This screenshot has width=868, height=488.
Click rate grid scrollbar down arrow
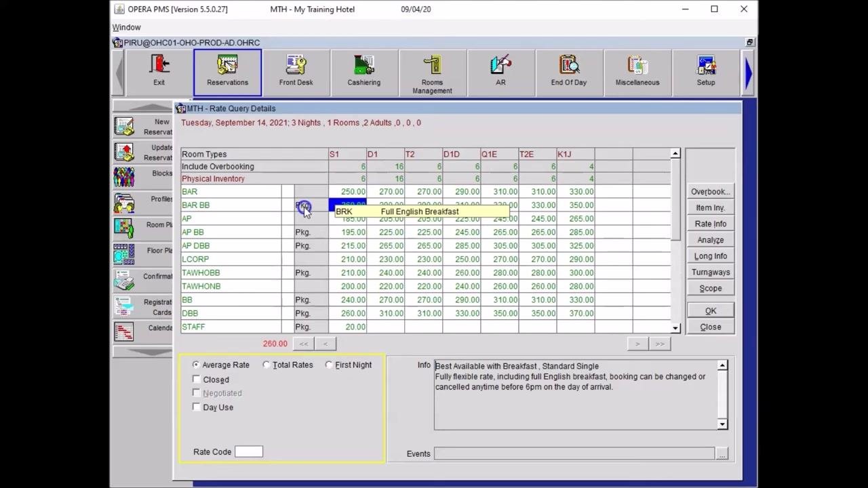(675, 328)
